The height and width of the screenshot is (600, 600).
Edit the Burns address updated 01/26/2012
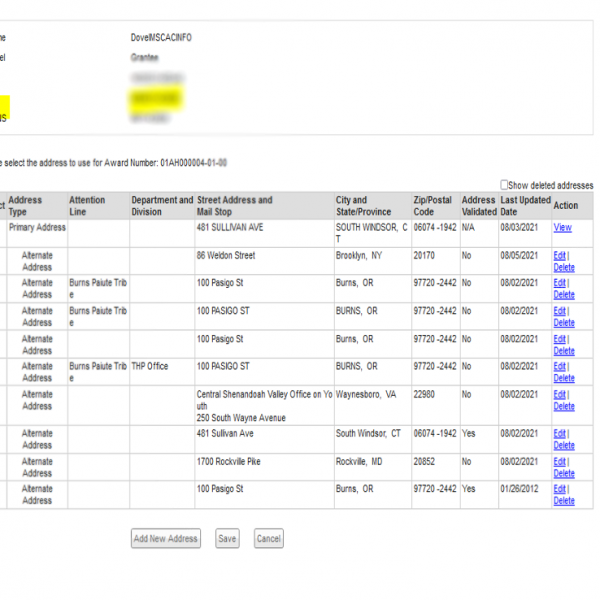pyautogui.click(x=559, y=489)
